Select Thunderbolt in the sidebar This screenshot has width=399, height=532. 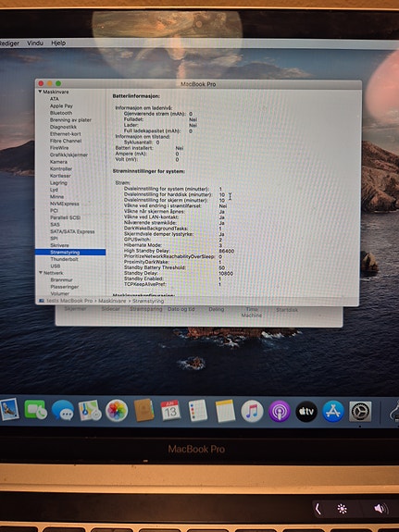tap(64, 259)
